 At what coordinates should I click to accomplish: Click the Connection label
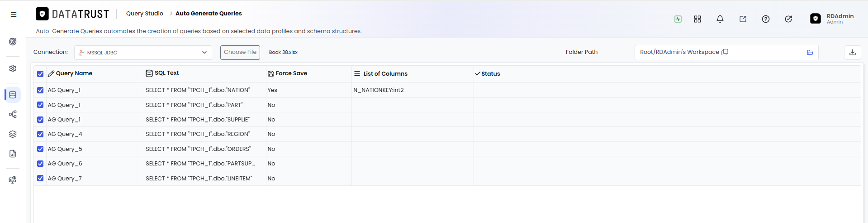coord(51,52)
